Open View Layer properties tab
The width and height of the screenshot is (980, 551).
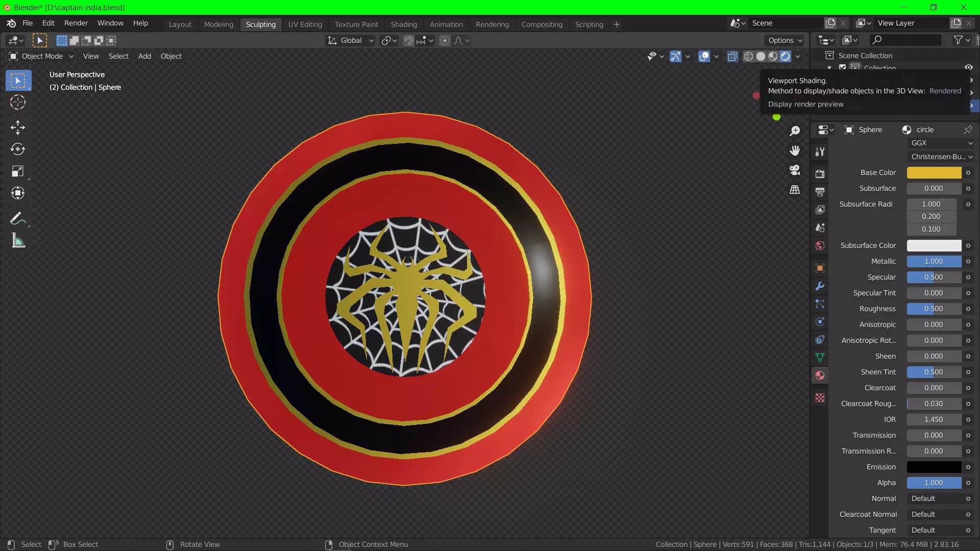[x=820, y=210]
